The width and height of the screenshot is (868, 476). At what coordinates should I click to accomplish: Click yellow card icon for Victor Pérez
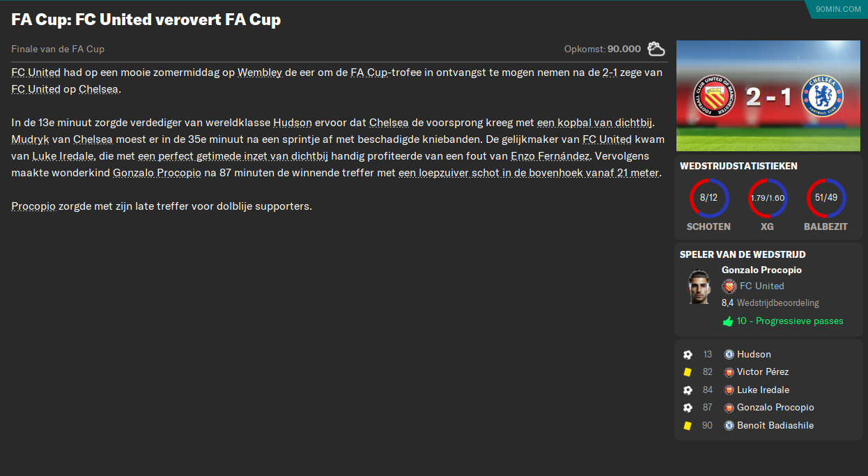coord(688,372)
